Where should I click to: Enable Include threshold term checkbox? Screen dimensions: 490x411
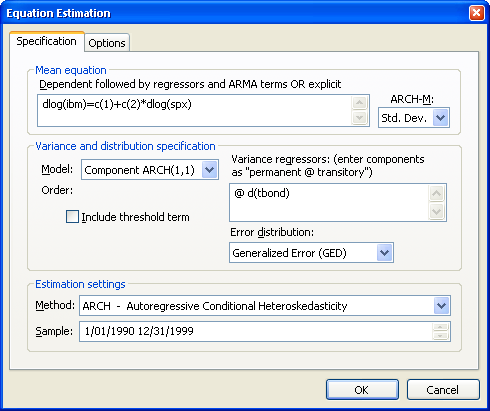coord(72,217)
